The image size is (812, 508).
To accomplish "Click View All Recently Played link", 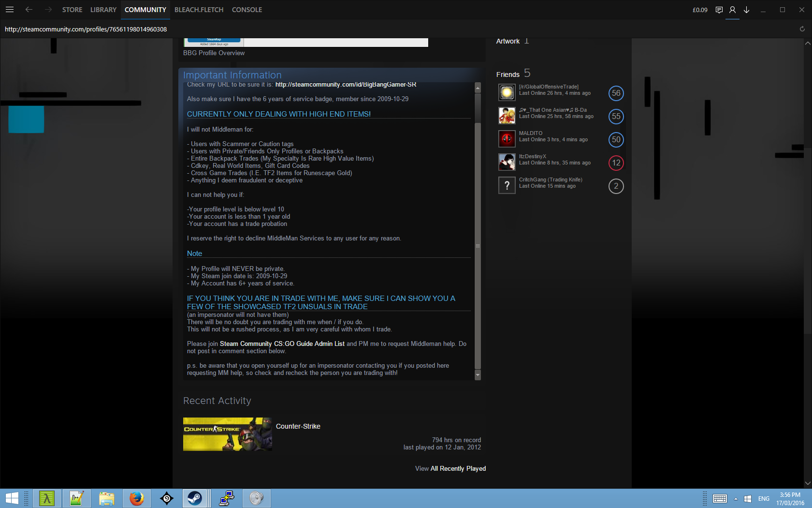I will coord(450,468).
